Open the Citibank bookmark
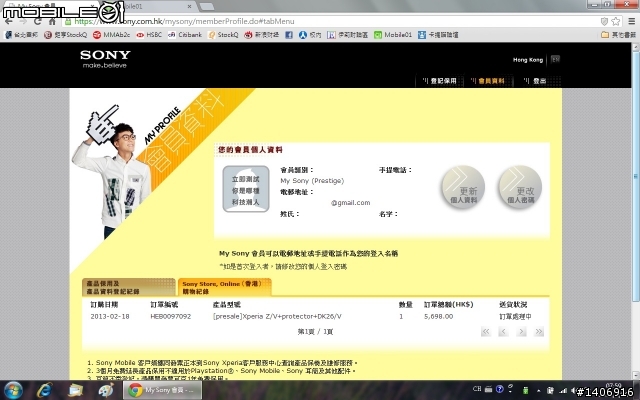640x400 pixels. pos(185,35)
